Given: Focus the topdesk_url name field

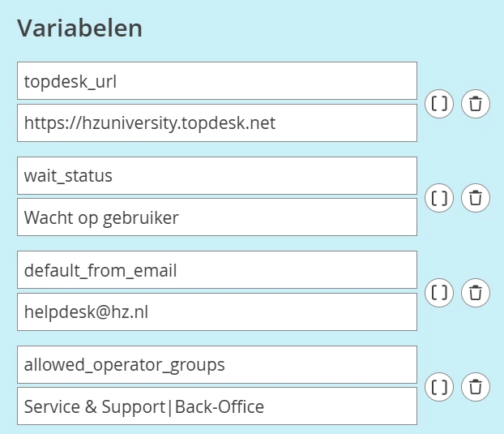Looking at the screenshot, I should coord(217,81).
